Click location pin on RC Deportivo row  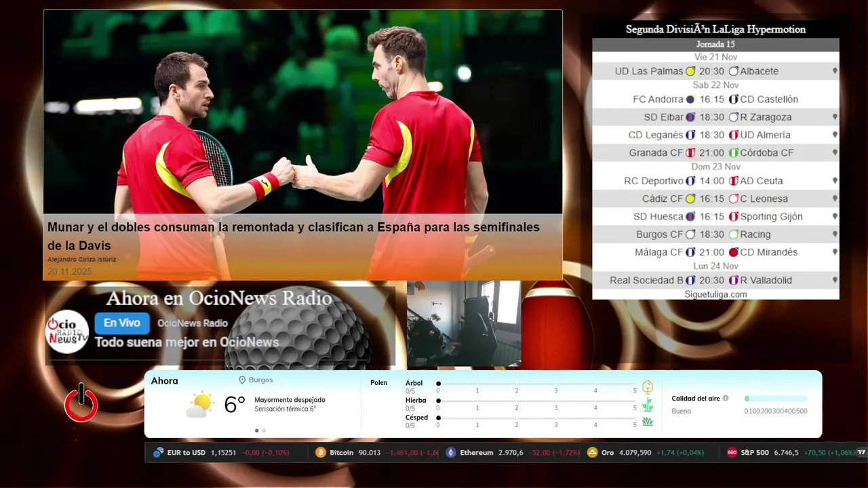pyautogui.click(x=835, y=181)
